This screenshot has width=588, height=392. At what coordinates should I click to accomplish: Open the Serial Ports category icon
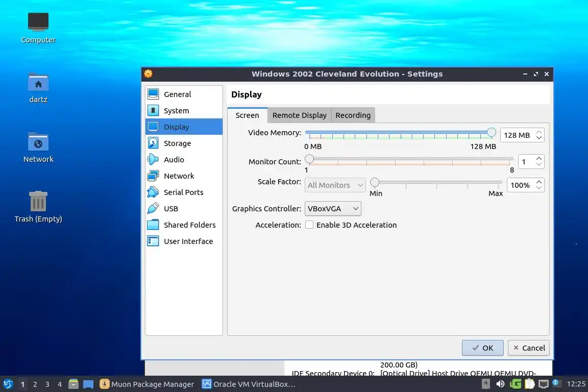(x=153, y=192)
